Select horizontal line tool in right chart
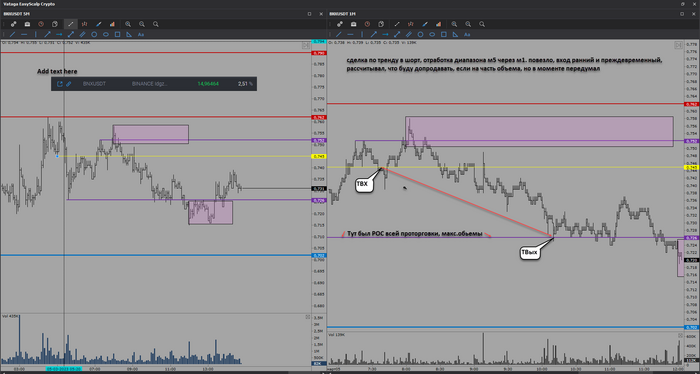Viewport: 700px width, 374px height. [x=350, y=34]
